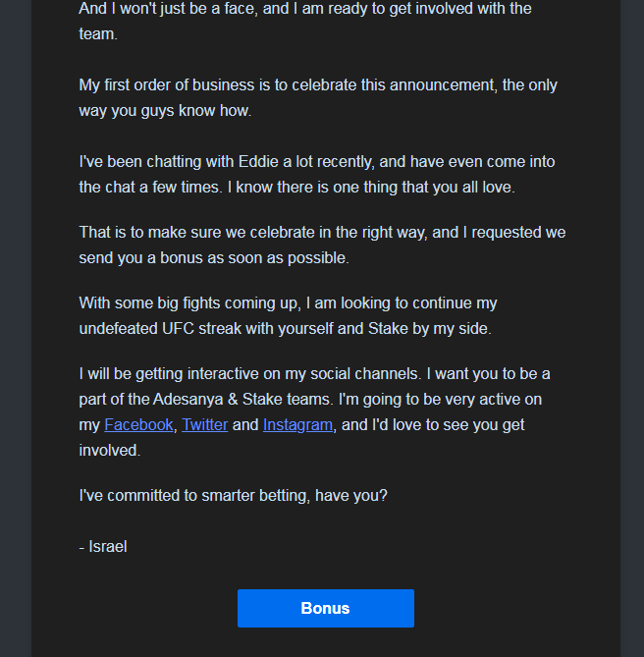Viewport: 644px width, 657px height.
Task: Click the gray left margin outside the email
Action: click(x=16, y=328)
